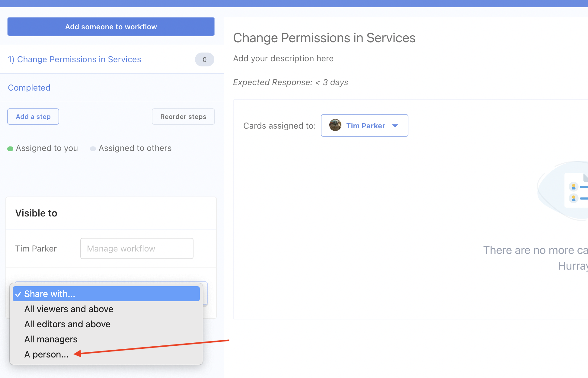This screenshot has width=588, height=378.
Task: Click the Add your description here field
Action: 283,58
